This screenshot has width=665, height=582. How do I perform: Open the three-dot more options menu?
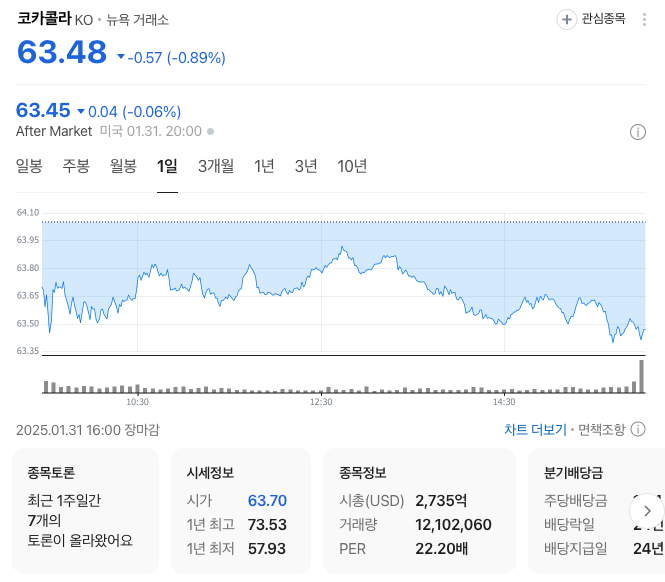click(x=644, y=20)
